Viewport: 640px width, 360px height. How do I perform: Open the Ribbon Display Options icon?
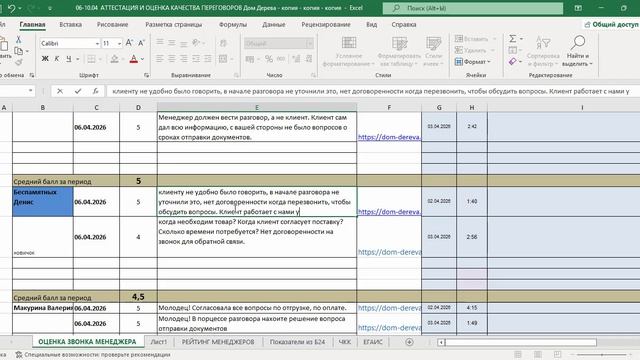[x=578, y=8]
